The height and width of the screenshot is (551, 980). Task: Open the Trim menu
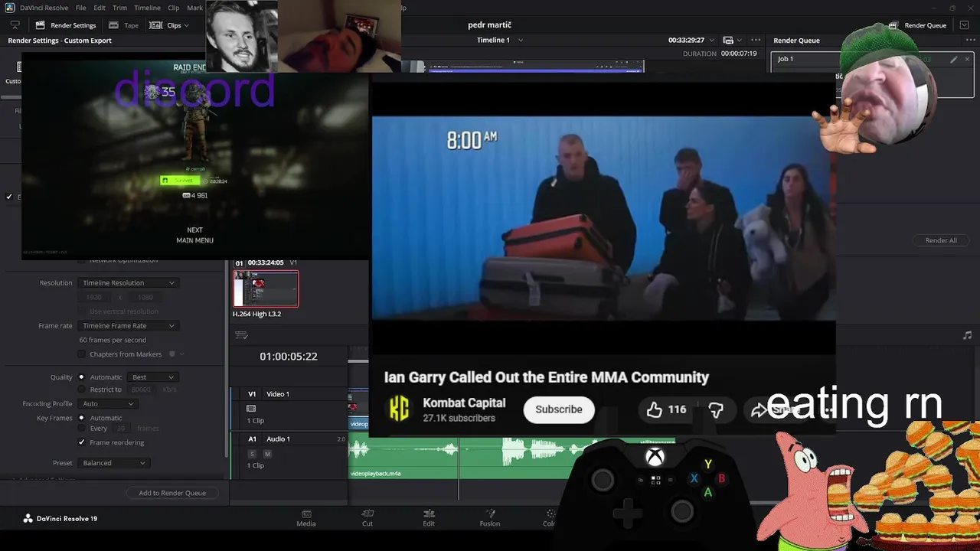pyautogui.click(x=119, y=8)
